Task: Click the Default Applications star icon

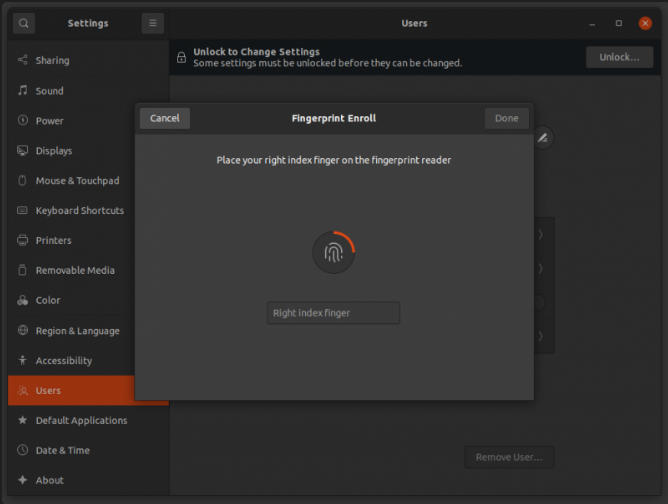Action: pos(23,420)
